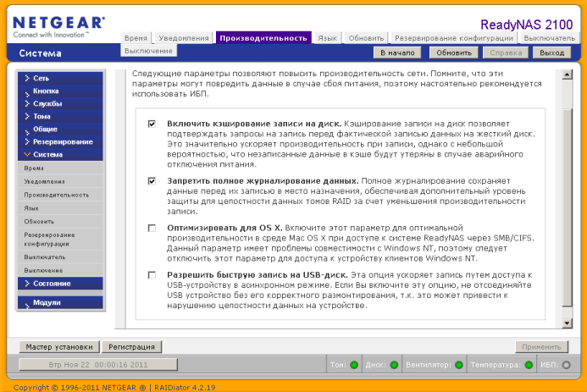Open the Резервирование конфигурации tab
587x392 pixels.
point(454,38)
